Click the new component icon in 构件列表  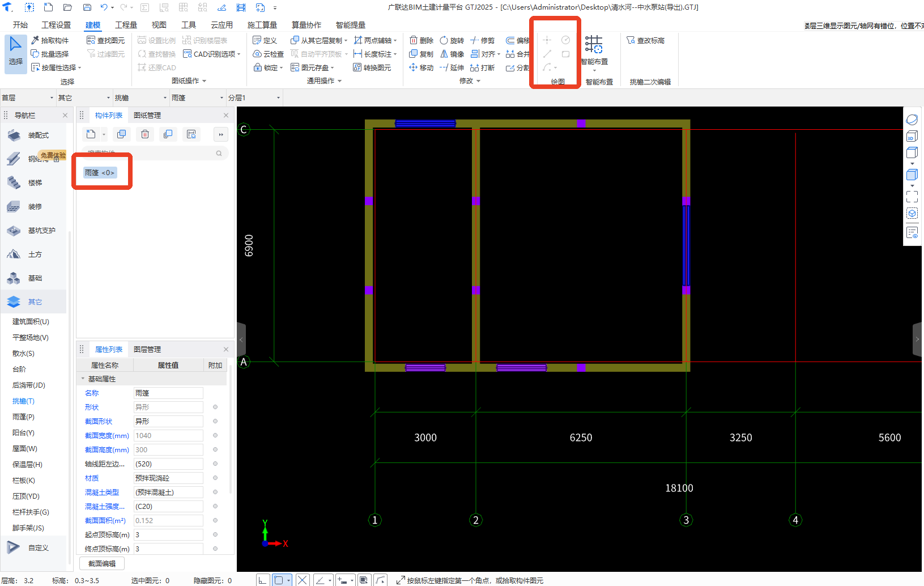coord(91,134)
